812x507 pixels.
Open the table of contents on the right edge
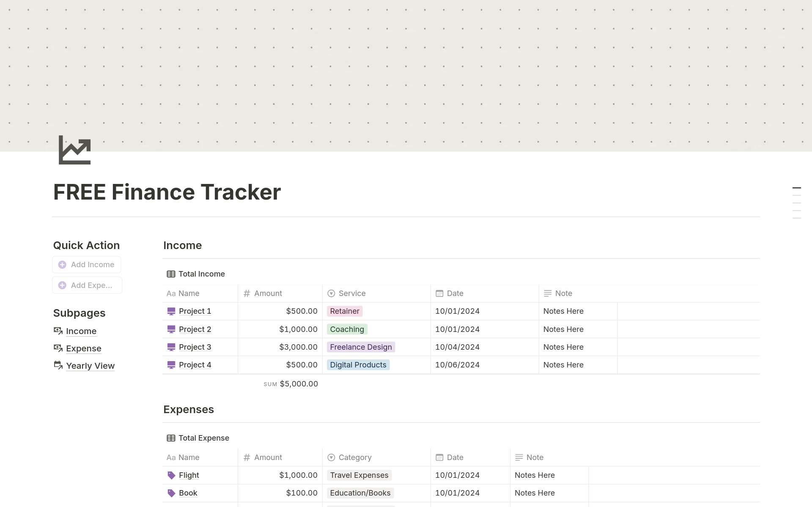click(x=797, y=202)
